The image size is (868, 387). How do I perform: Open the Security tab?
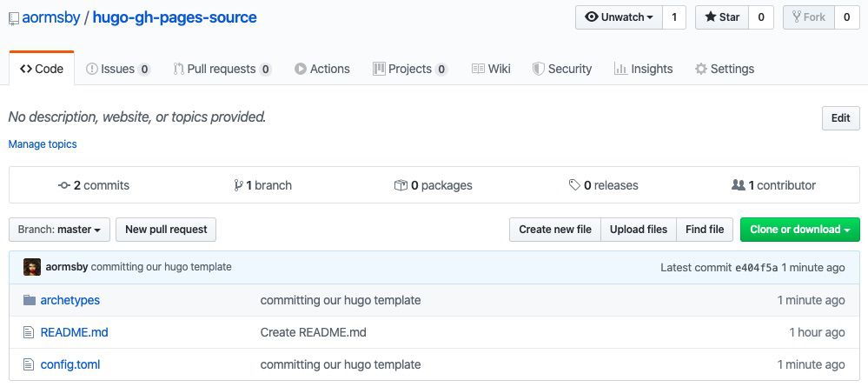click(562, 69)
